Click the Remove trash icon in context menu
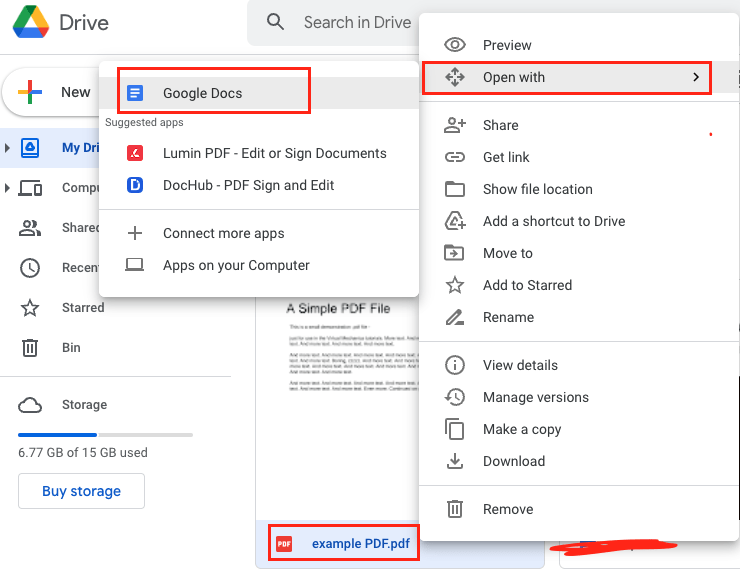 pos(455,509)
